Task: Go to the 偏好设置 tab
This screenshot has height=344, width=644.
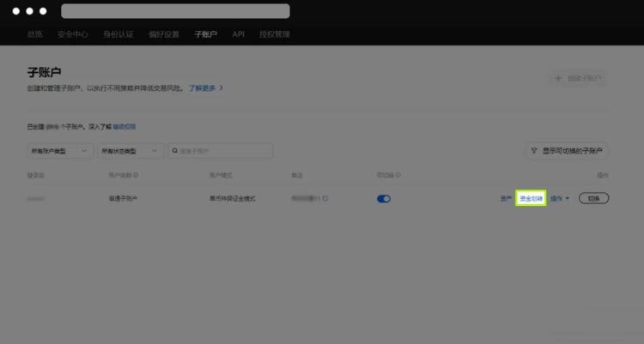Action: 164,34
